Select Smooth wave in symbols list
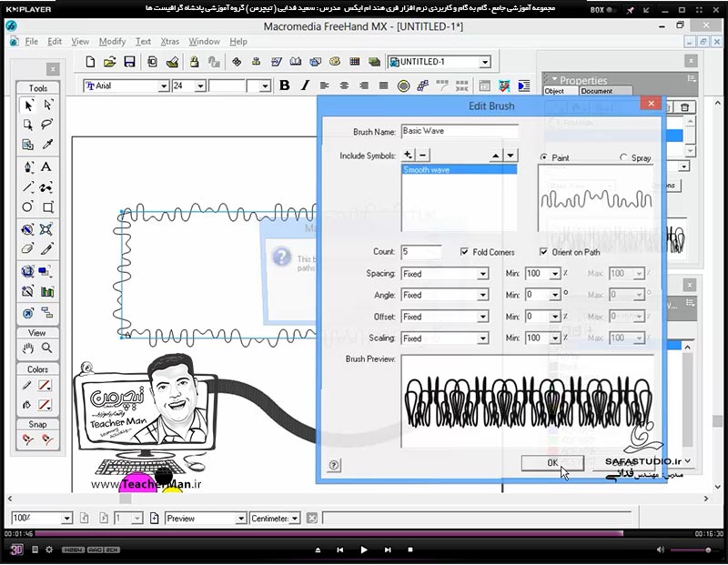This screenshot has width=728, height=565. tap(459, 170)
